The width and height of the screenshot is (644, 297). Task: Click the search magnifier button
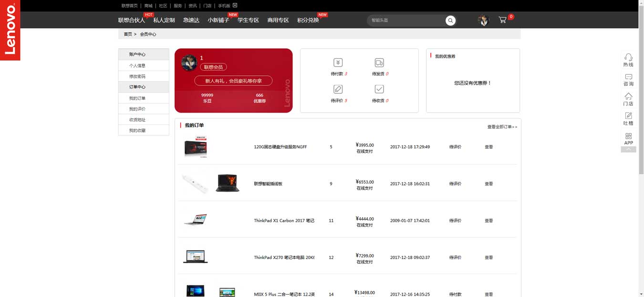click(x=450, y=20)
